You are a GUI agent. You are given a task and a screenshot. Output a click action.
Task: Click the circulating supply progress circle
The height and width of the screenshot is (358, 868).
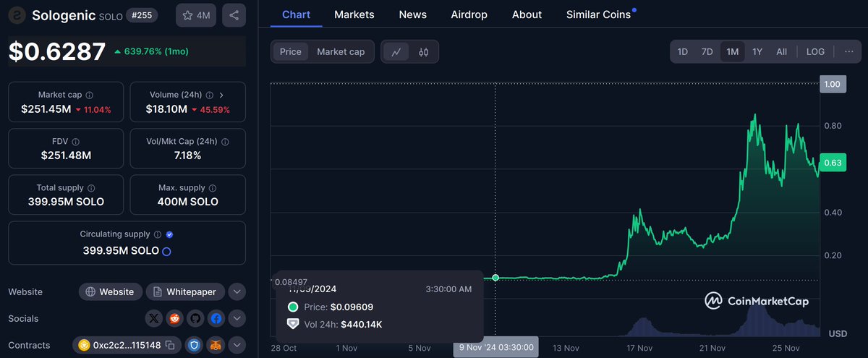166,251
